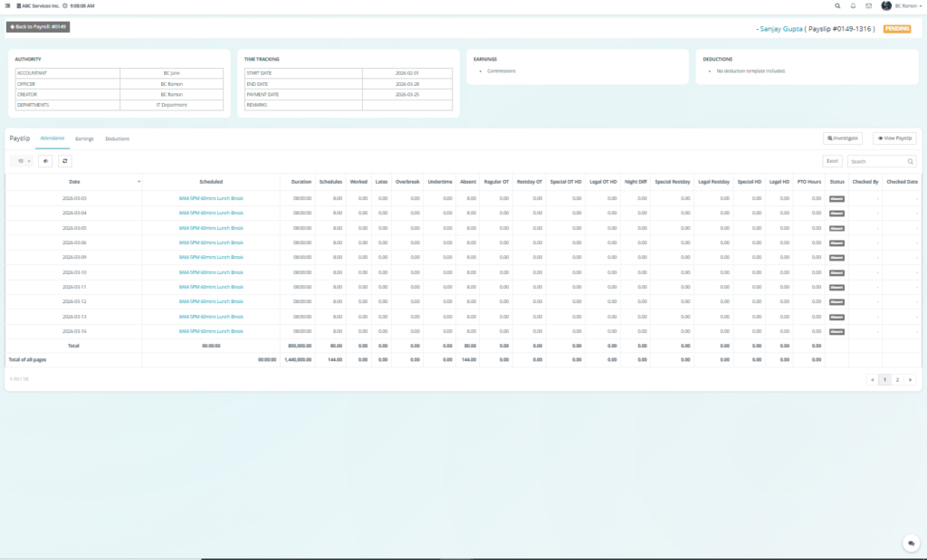Open the messages inbox icon
The width and height of the screenshot is (927, 560).
(x=868, y=5)
